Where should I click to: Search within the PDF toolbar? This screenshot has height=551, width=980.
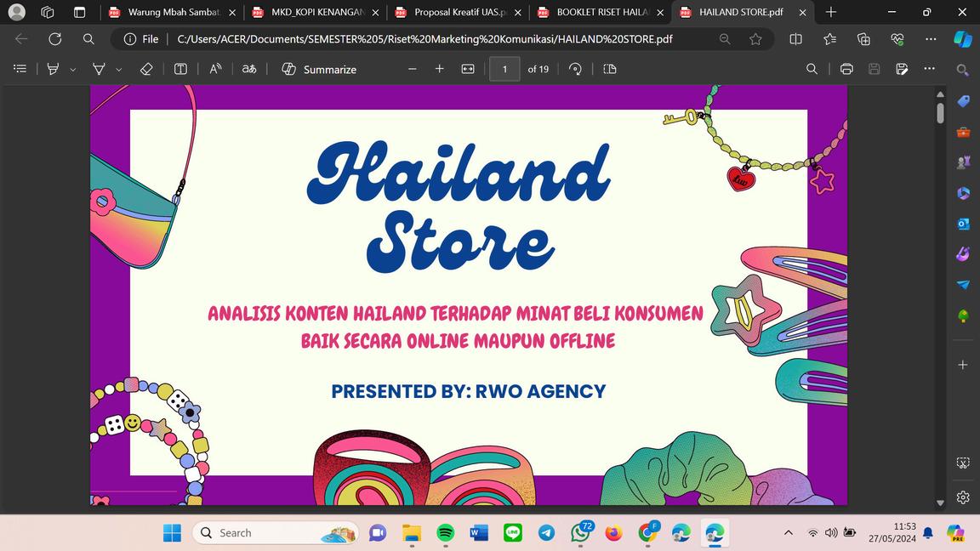pos(812,69)
